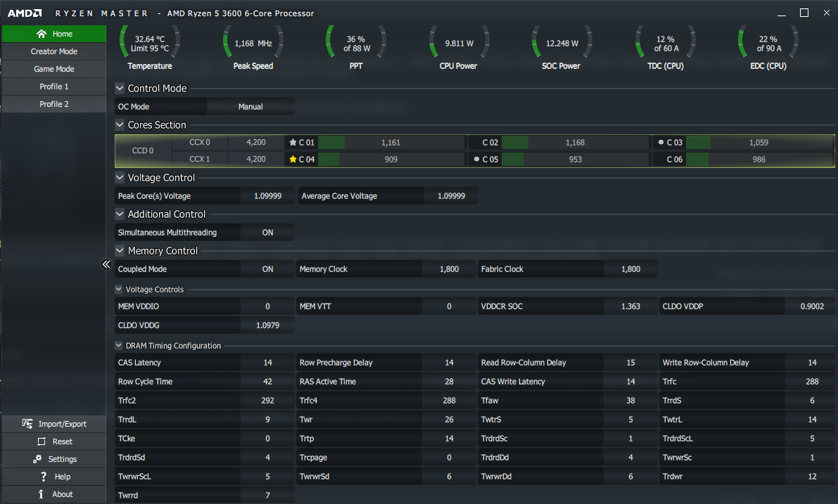Open the Home tab
The image size is (838, 504).
(x=54, y=34)
